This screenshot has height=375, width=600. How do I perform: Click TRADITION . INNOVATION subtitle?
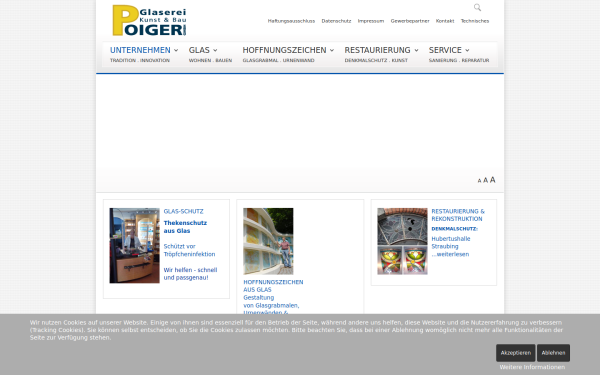pos(140,60)
